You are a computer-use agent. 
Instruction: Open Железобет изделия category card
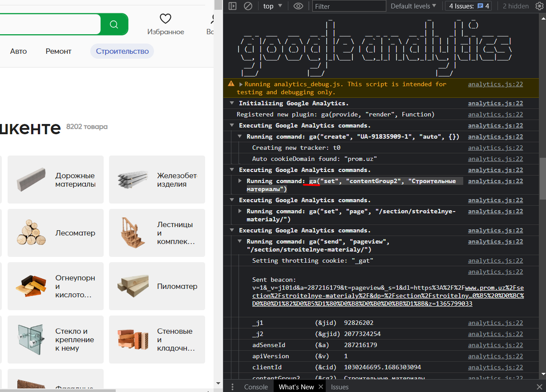pos(157,180)
